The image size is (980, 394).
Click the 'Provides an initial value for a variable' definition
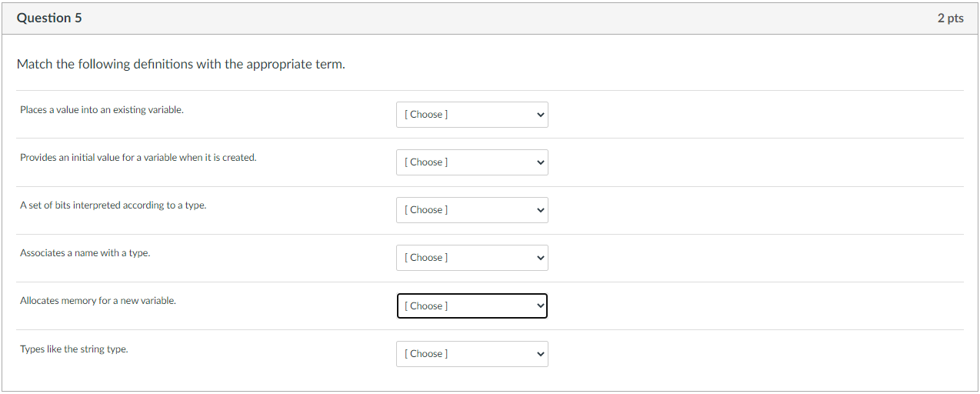click(x=138, y=158)
